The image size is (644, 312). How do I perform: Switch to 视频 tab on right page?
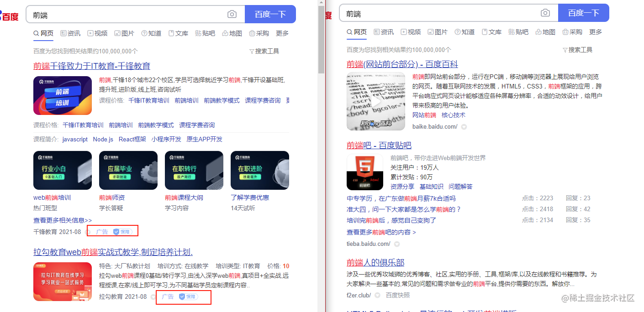[411, 32]
